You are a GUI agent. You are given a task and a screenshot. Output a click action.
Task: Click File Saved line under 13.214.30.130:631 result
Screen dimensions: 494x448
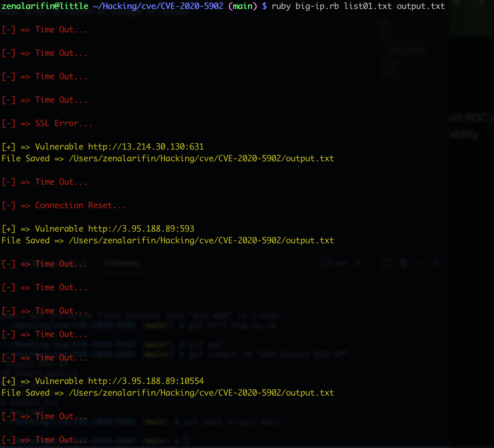click(168, 159)
